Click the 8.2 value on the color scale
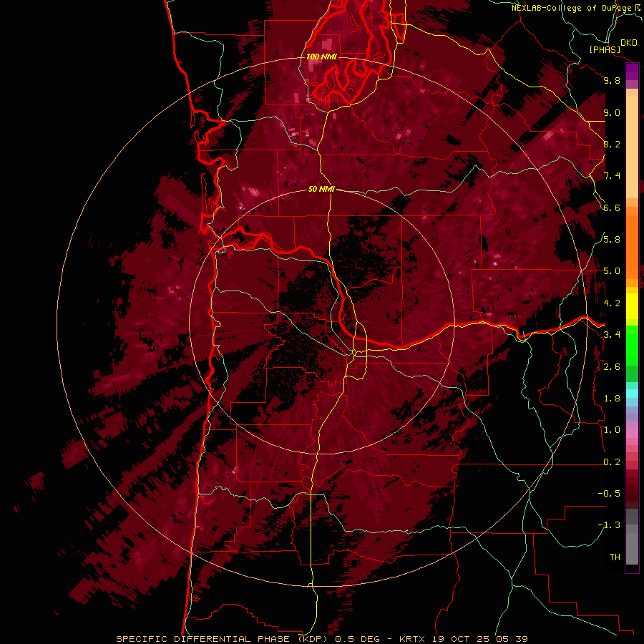 pyautogui.click(x=612, y=144)
